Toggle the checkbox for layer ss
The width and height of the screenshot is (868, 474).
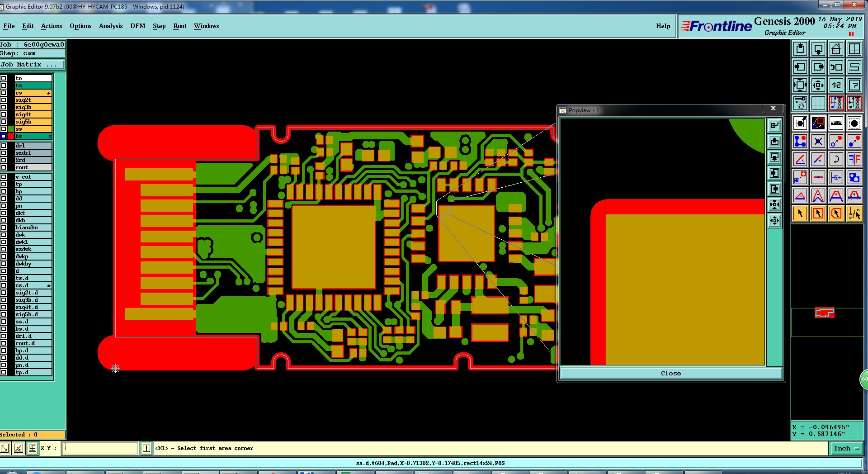pyautogui.click(x=4, y=129)
